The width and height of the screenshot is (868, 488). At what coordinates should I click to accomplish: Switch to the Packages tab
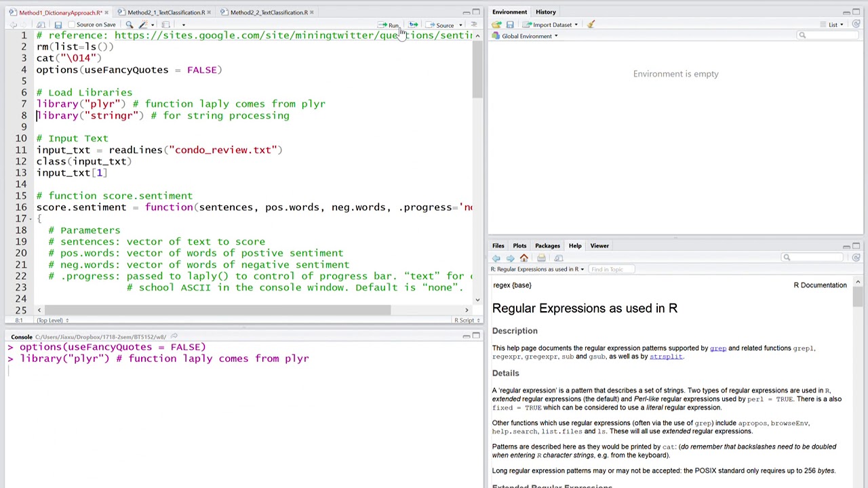(547, 246)
